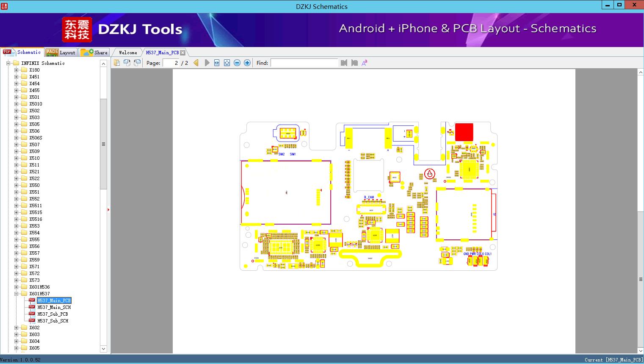The image size is (644, 364).
Task: Select the H537_Main_PCB document tab
Action: click(162, 53)
